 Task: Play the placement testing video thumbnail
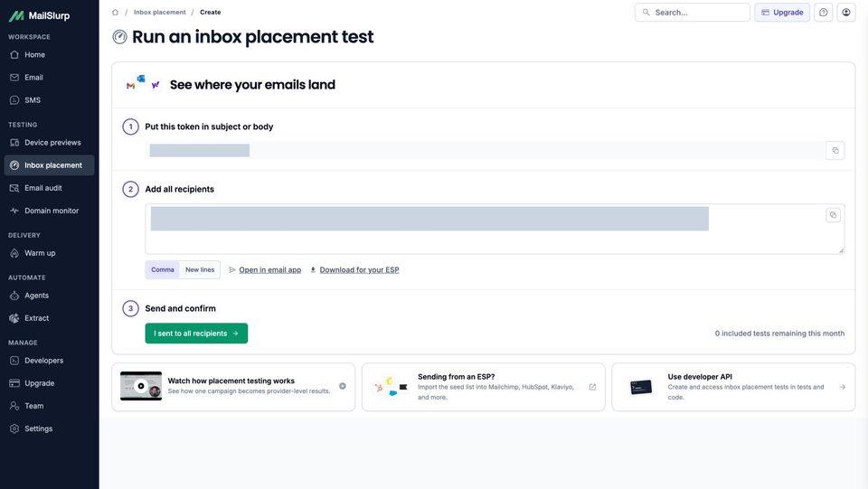tap(141, 386)
